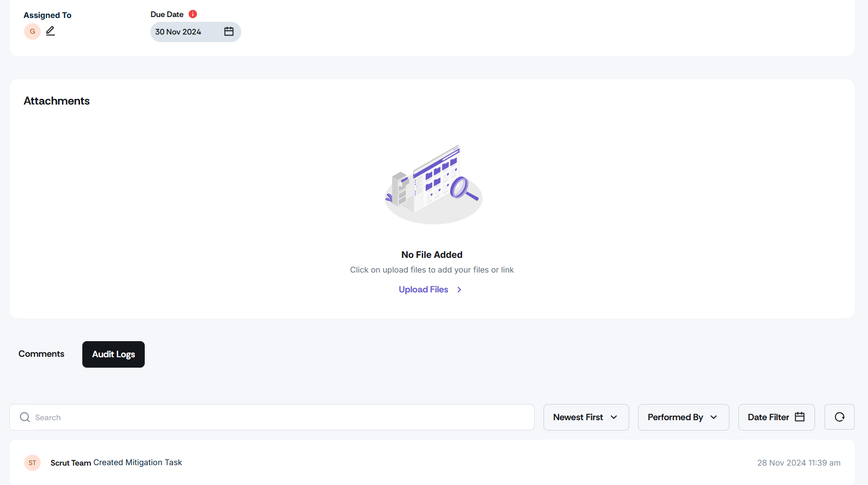The height and width of the screenshot is (485, 868).
Task: Switch to the Comments tab
Action: (x=42, y=354)
